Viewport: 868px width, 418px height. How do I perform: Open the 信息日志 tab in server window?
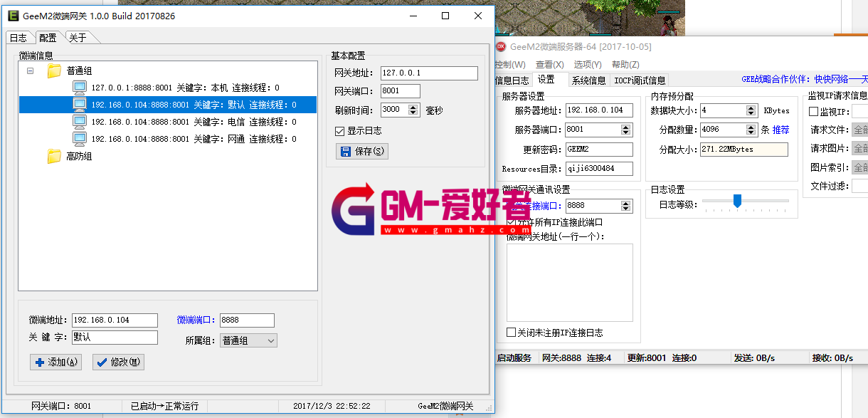512,80
